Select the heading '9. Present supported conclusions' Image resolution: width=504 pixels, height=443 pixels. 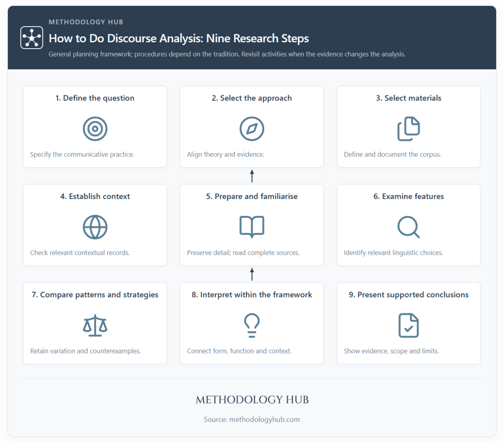409,295
